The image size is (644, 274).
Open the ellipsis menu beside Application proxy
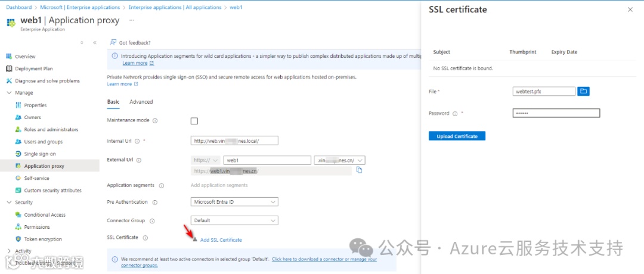tap(131, 20)
